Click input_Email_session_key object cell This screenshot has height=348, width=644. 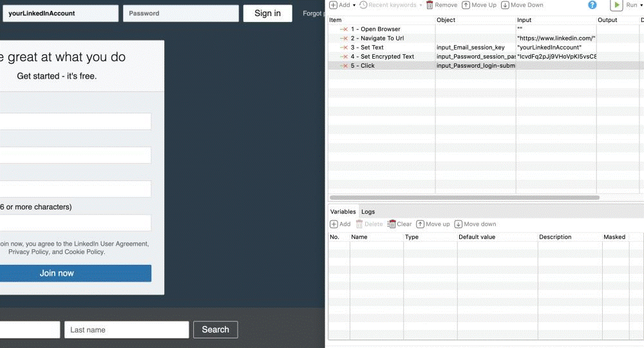click(475, 47)
